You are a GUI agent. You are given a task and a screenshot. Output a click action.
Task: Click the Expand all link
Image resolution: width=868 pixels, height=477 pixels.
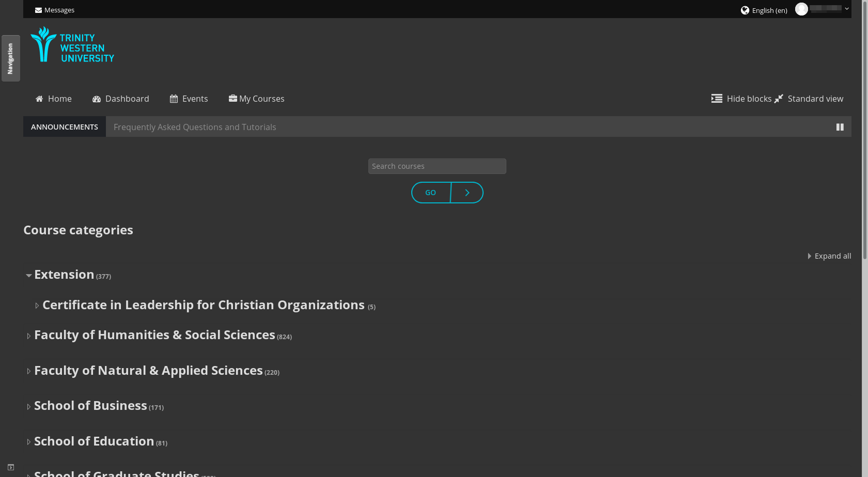832,256
